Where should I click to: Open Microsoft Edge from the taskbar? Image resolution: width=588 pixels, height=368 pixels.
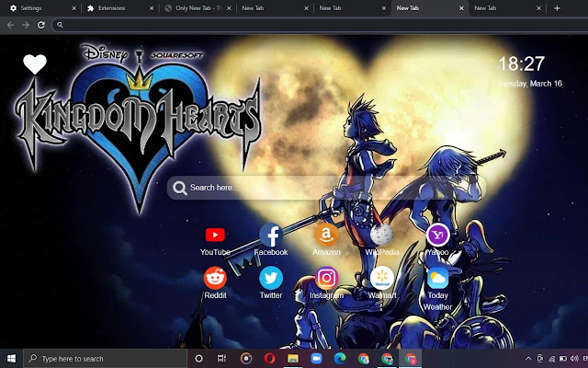[x=340, y=359]
